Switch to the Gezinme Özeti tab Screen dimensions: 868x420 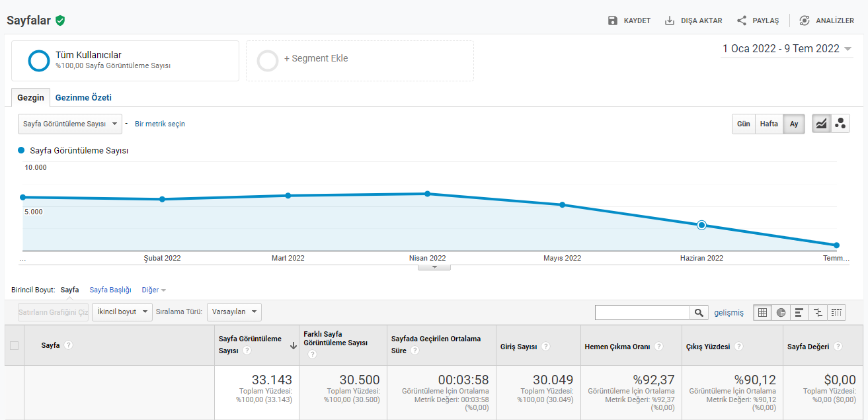(x=83, y=97)
